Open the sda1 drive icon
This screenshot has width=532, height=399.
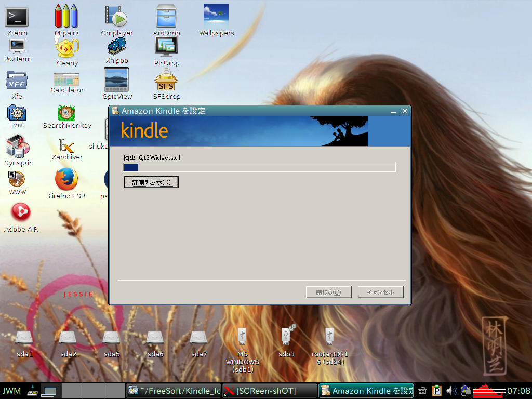click(24, 338)
